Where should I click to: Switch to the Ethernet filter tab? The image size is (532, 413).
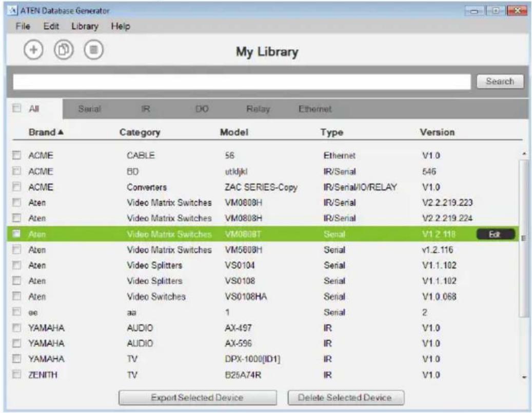point(315,109)
